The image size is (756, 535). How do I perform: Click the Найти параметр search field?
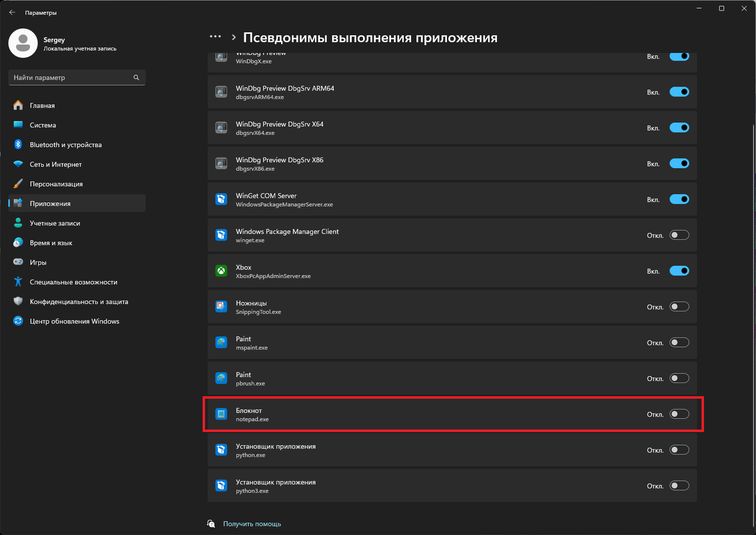[x=71, y=77]
